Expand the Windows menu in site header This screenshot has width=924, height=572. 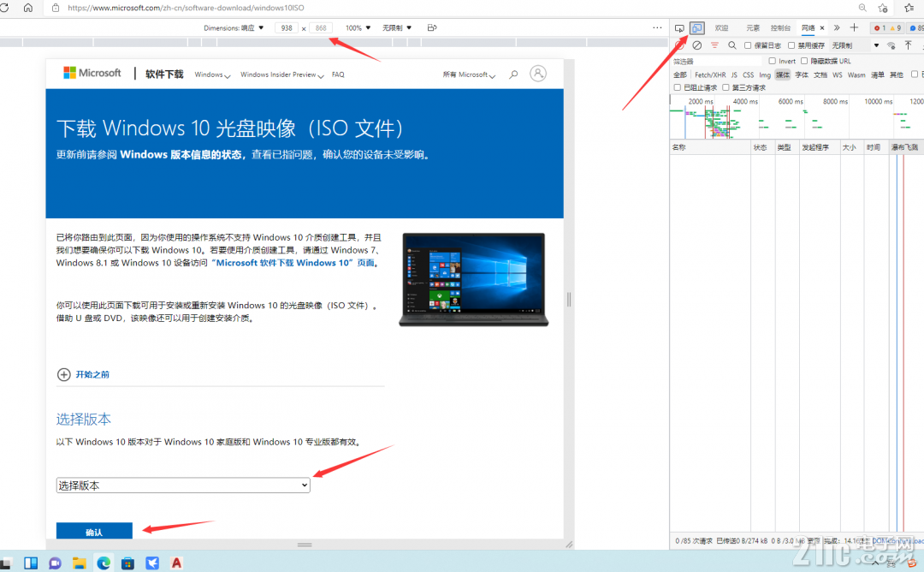[212, 74]
